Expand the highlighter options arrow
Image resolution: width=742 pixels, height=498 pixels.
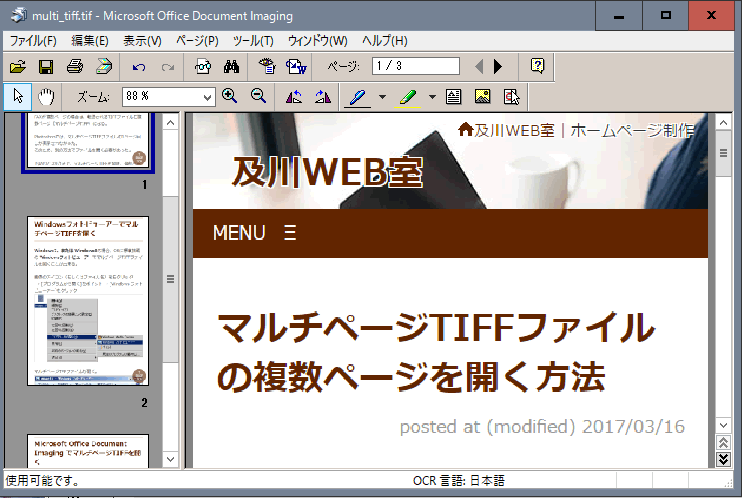432,97
